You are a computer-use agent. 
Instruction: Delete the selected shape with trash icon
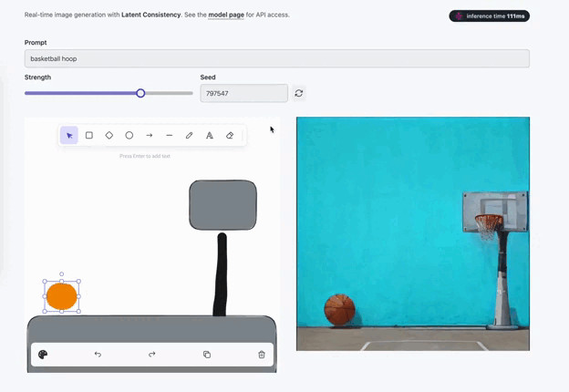coord(262,355)
